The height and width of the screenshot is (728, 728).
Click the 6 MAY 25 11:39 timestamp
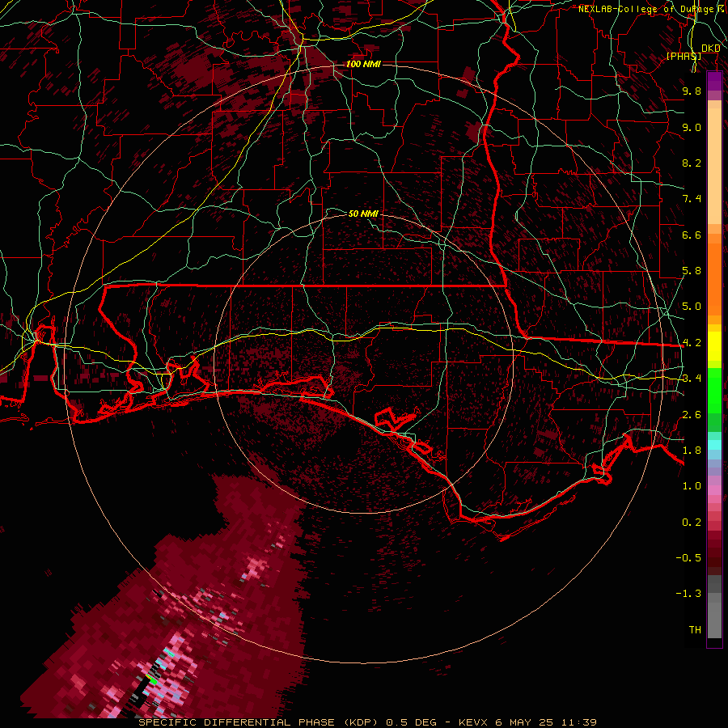click(547, 722)
